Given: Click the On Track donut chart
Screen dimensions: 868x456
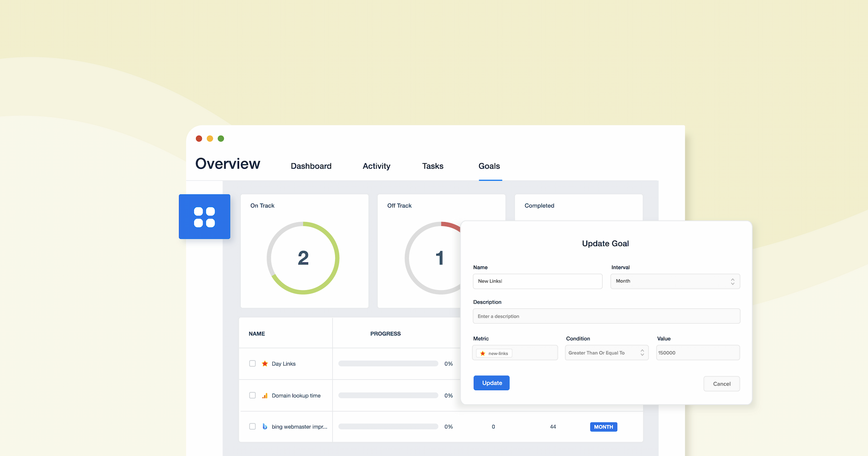Looking at the screenshot, I should tap(303, 258).
